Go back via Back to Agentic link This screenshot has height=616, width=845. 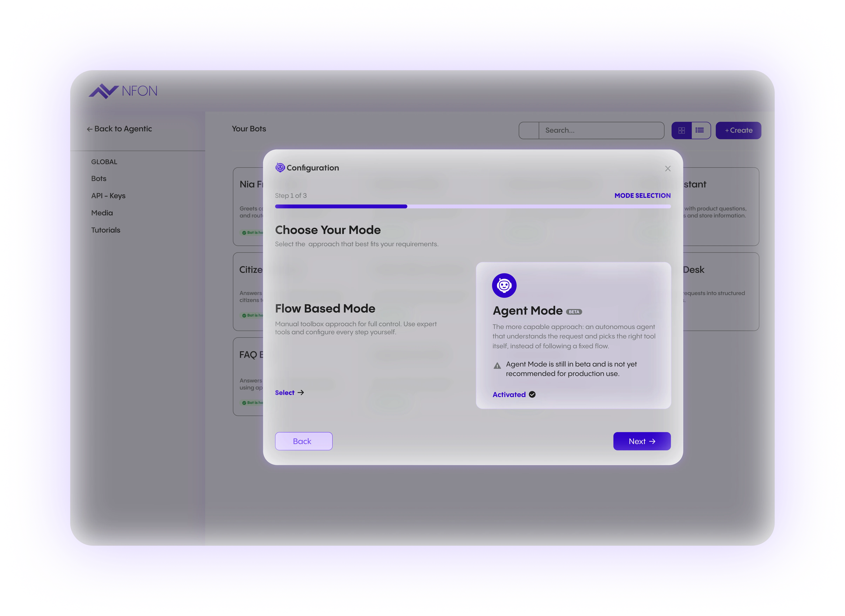(x=119, y=129)
